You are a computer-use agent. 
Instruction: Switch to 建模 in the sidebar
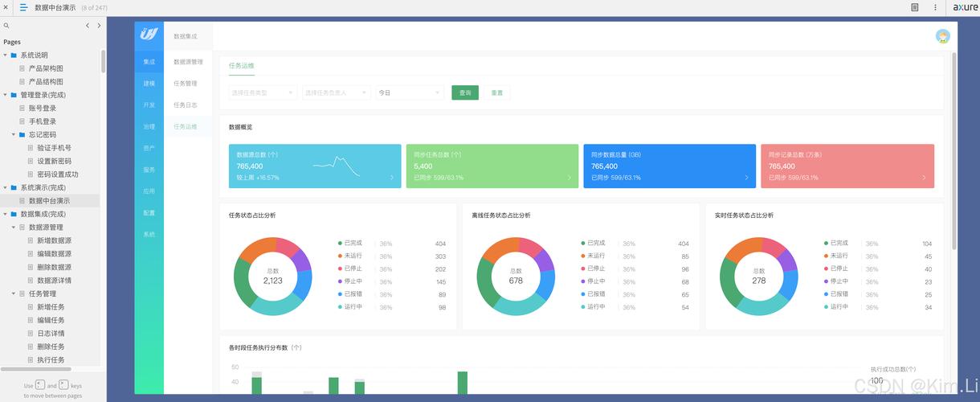coord(149,84)
